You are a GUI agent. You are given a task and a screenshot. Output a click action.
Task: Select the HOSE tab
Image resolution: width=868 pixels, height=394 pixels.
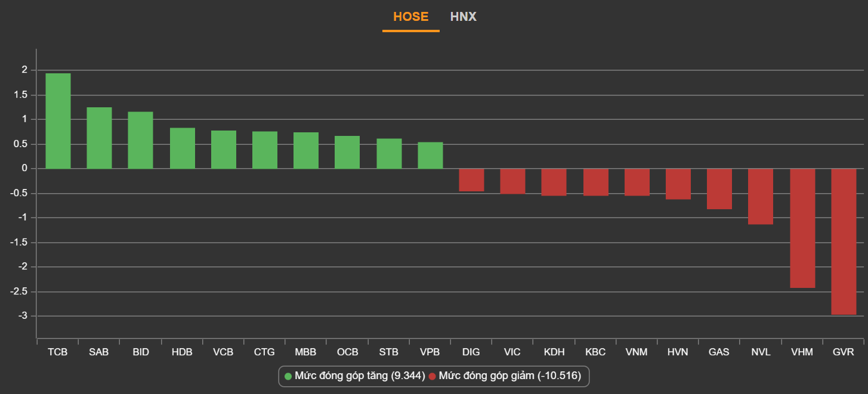410,17
